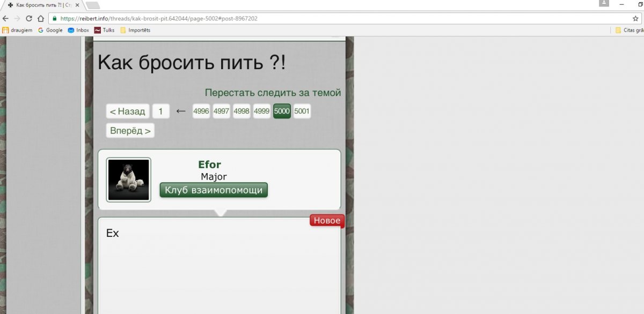Open the Tulks bookmark
This screenshot has width=644, height=314.
click(x=104, y=31)
